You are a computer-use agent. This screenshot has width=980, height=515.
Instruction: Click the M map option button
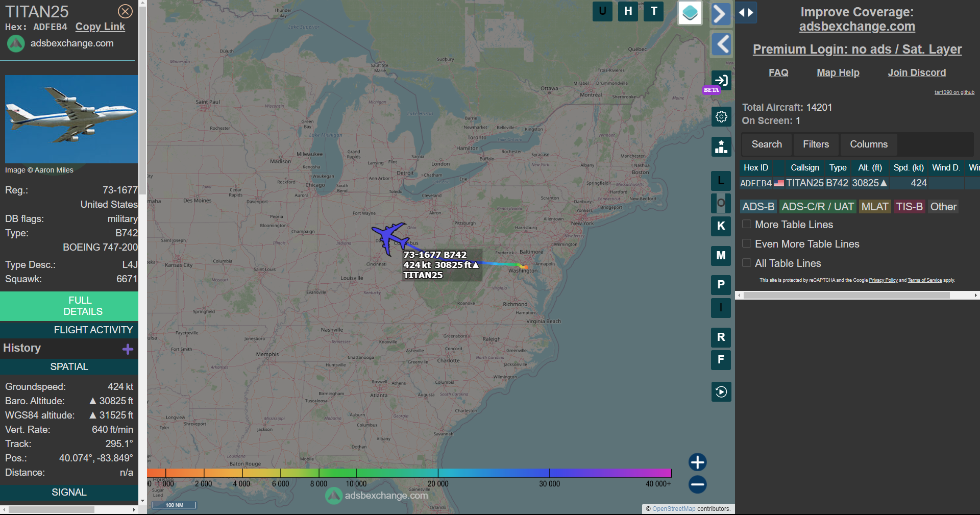point(721,256)
